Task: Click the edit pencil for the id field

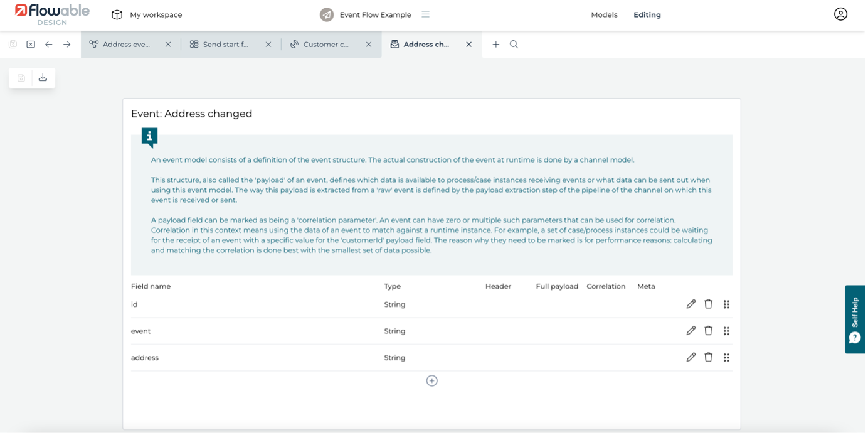Action: (x=691, y=304)
